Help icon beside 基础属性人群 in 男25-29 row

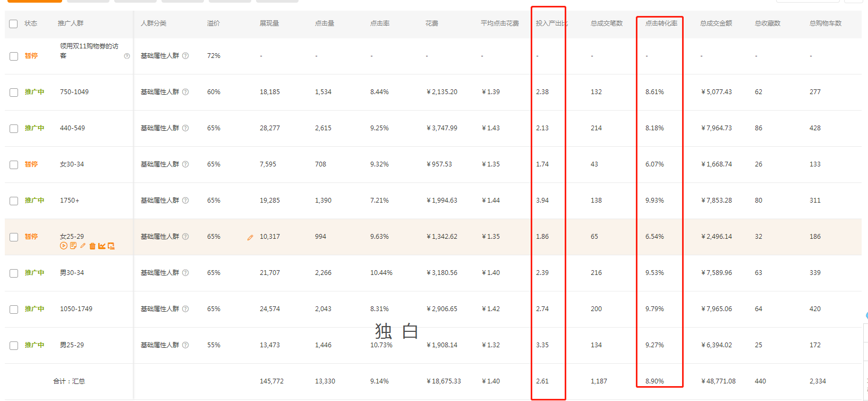pos(185,345)
